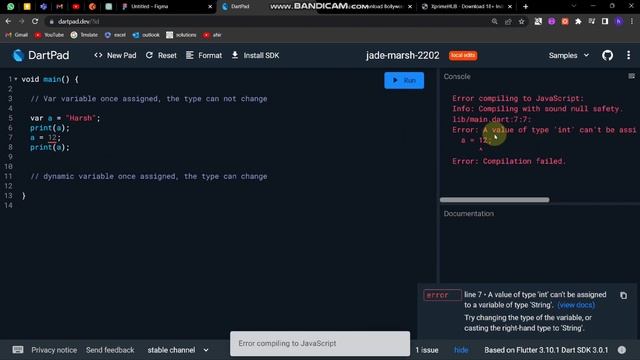Close the XprimeHUB tab

point(510,7)
